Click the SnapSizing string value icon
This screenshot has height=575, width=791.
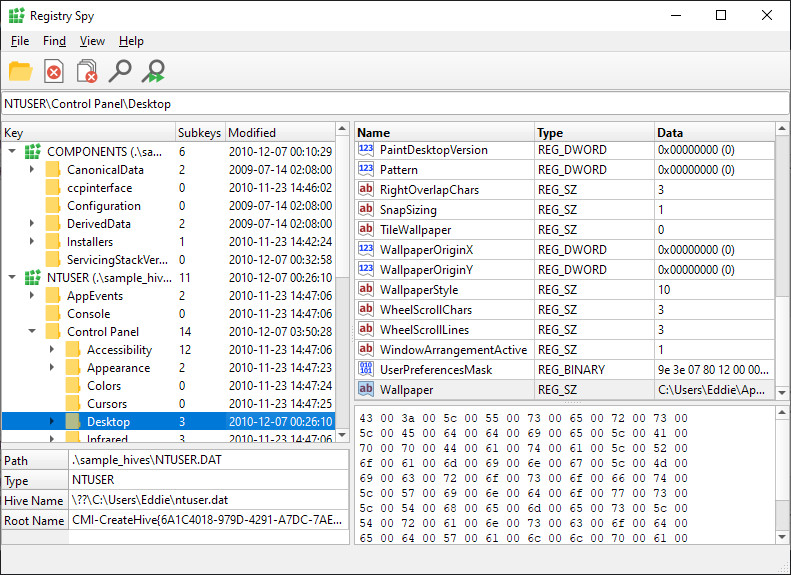tap(366, 209)
